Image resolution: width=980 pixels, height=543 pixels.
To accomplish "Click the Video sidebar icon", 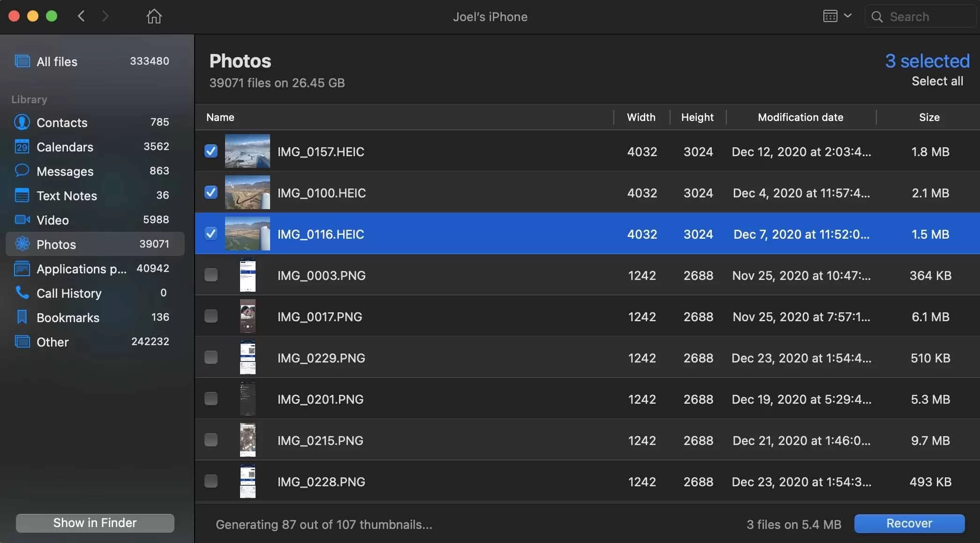I will point(22,219).
